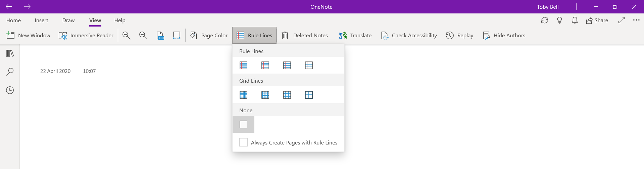Screen dimensions: 644x169
Task: Click the sync refresh icon
Action: [544, 20]
